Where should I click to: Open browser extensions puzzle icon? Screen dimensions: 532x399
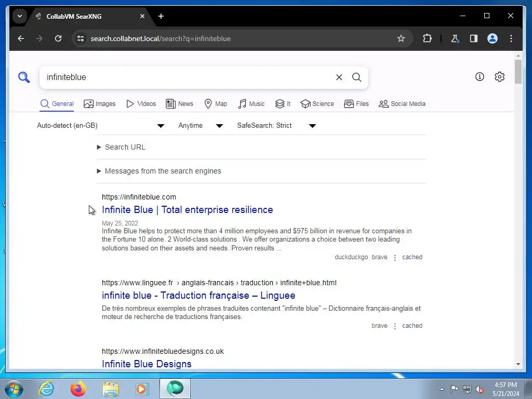(427, 38)
